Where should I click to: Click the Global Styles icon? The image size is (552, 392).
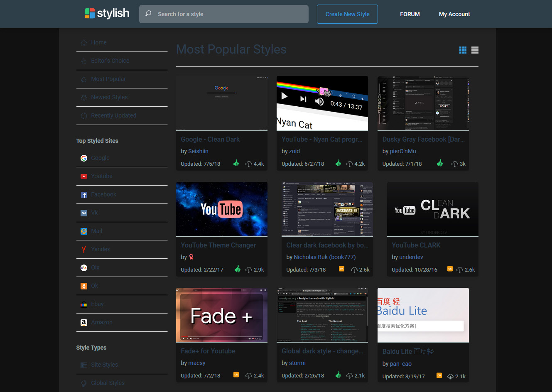coord(84,383)
